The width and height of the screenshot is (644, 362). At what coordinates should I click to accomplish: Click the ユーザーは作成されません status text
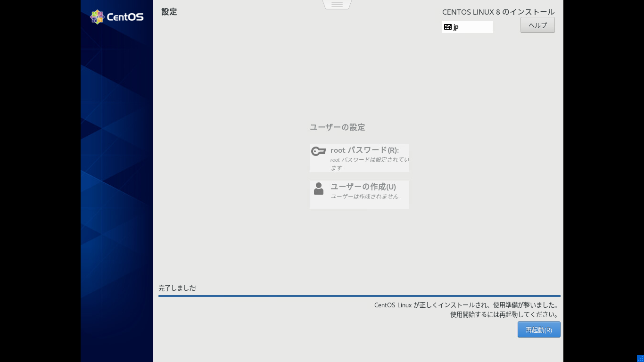[364, 196]
